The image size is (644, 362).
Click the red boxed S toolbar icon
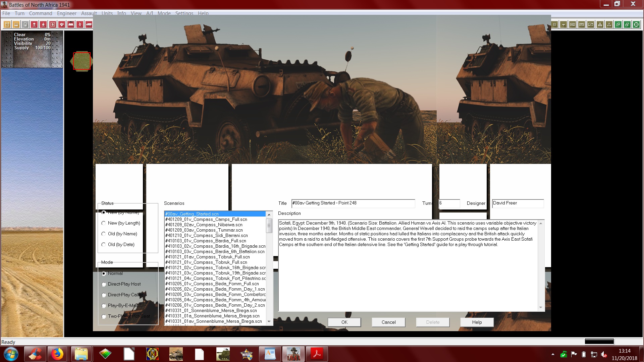[53, 24]
